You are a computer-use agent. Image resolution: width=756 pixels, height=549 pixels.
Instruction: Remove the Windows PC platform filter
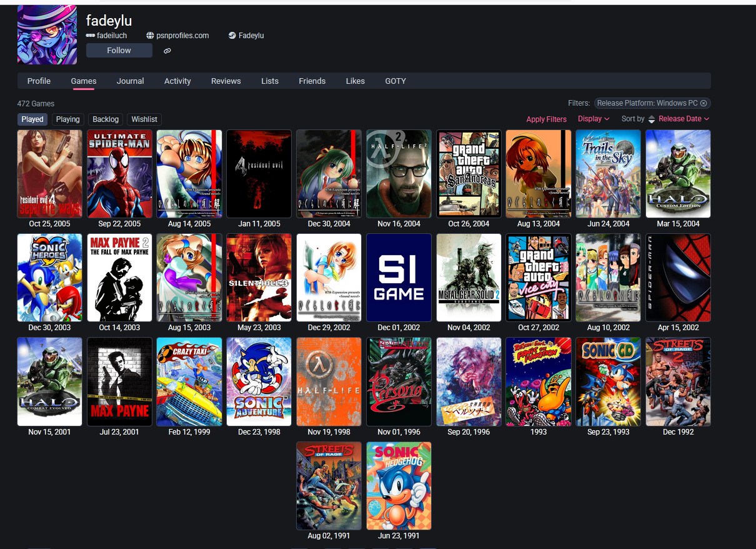[704, 103]
